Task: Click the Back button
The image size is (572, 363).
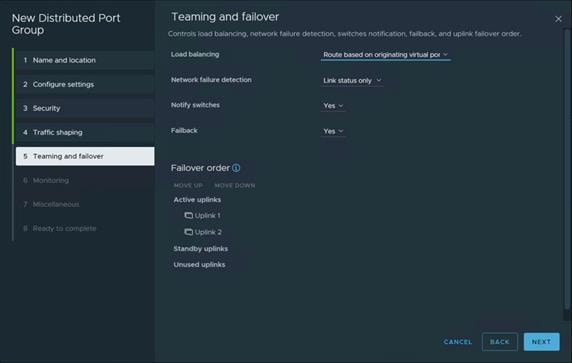Action: click(499, 342)
